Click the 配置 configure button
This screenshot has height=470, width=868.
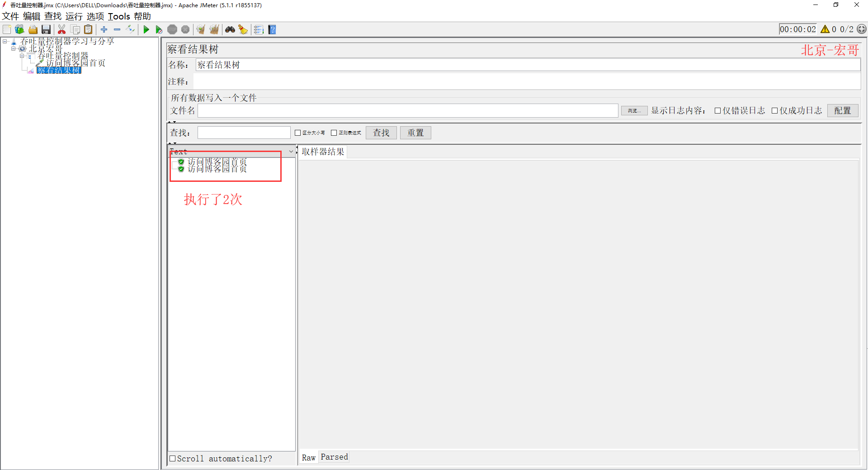(x=843, y=110)
